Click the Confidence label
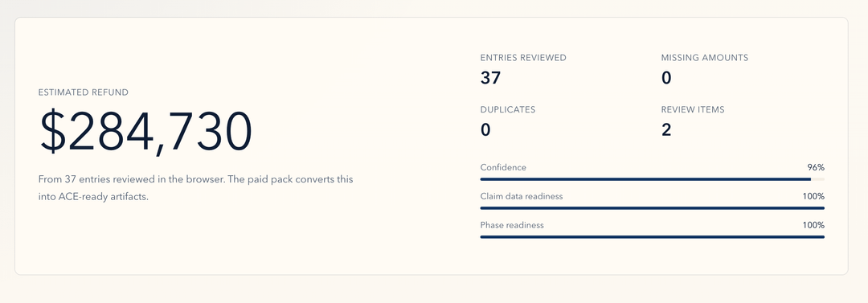 [x=503, y=167]
